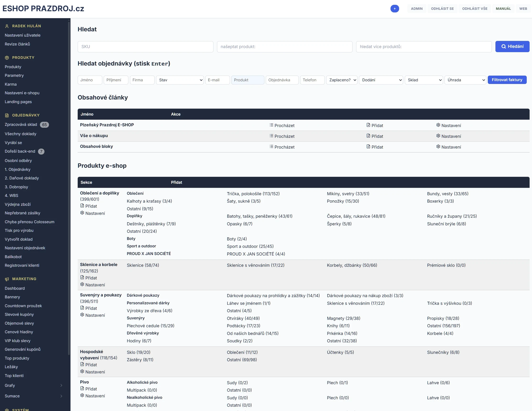
Task: Click gear icon under Hospodské vybavení
Action: (82, 372)
